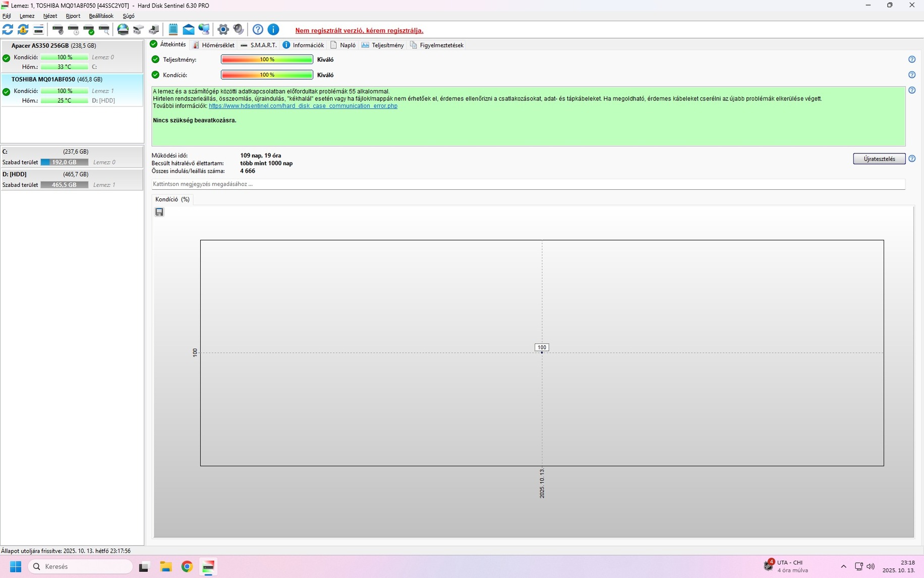Screen dimensions: 924x578
Task: Open the hdsentinel.com communication error link
Action: 303,106
